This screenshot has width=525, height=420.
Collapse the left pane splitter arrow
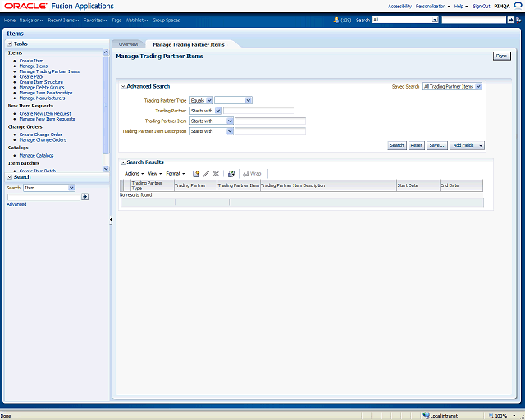pos(111,220)
